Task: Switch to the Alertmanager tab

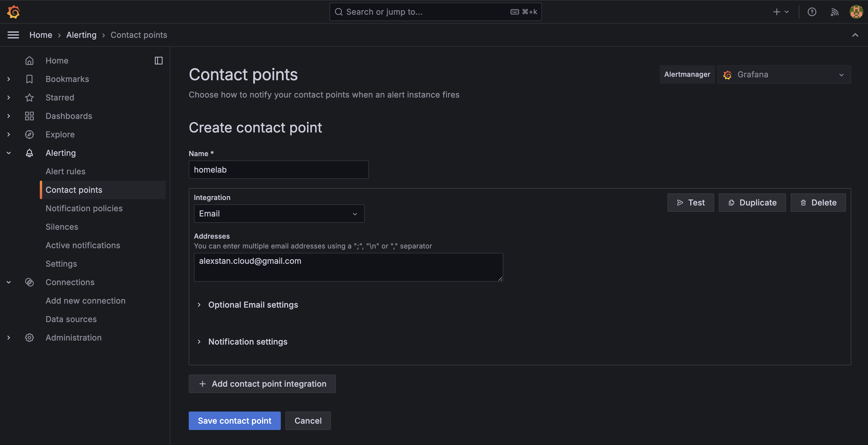Action: [687, 74]
